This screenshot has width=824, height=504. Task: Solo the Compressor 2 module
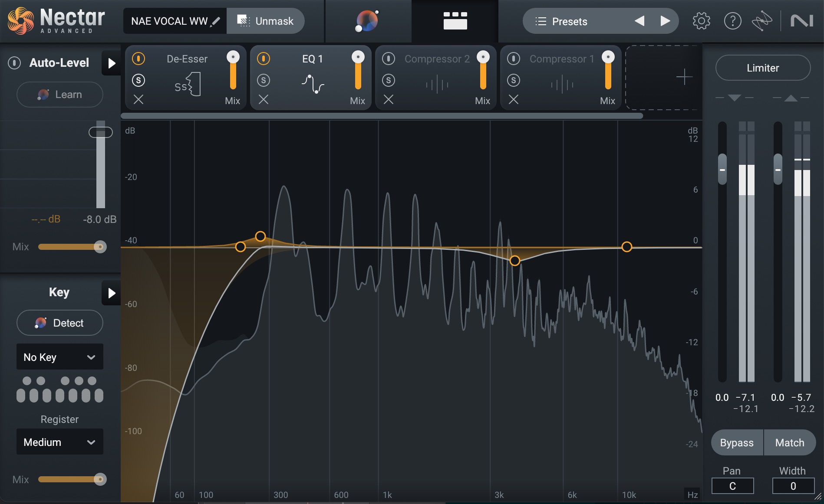coord(389,80)
